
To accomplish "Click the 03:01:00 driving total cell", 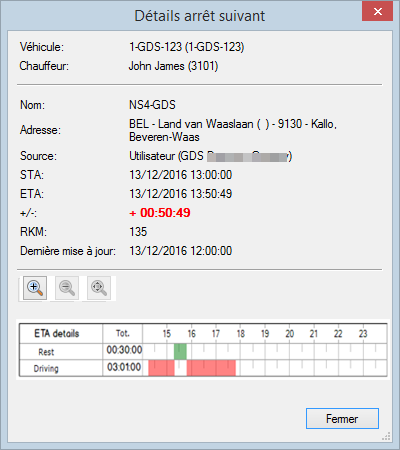I will (124, 367).
